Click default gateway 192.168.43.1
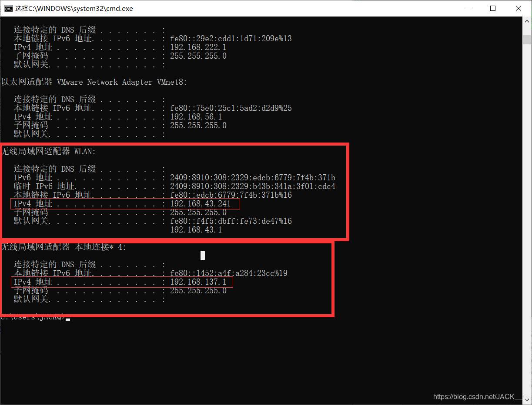 [196, 230]
